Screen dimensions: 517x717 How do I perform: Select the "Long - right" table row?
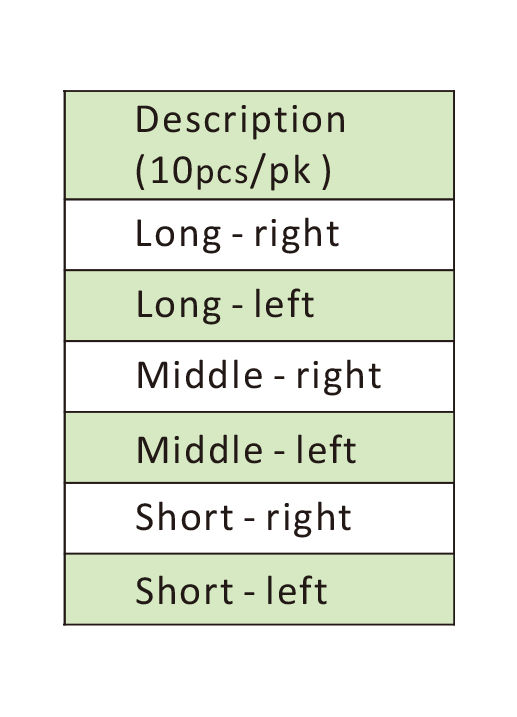coord(259,235)
